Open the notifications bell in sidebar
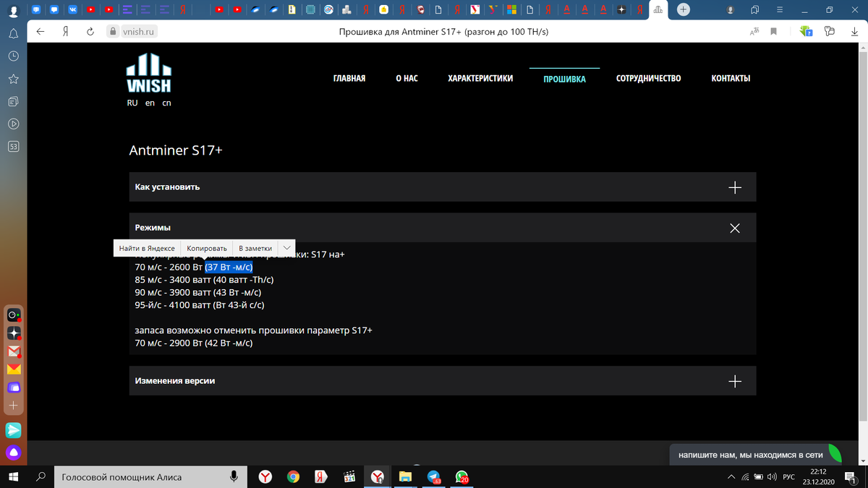Image resolution: width=868 pixels, height=488 pixels. click(x=13, y=33)
